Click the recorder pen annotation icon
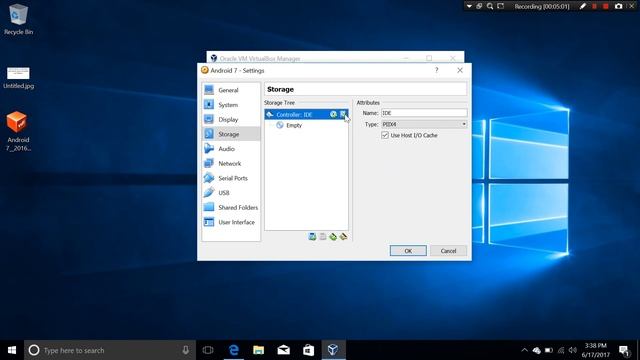The width and height of the screenshot is (640, 360). coord(583,6)
